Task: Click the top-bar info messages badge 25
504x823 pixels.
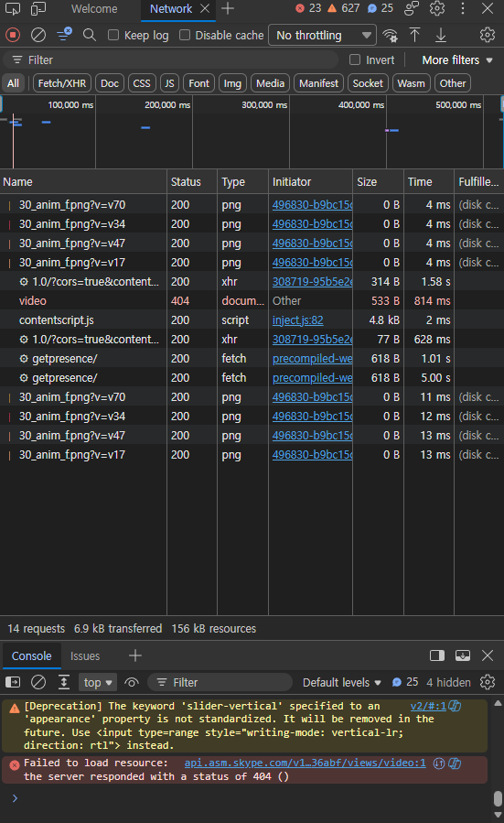Action: (x=381, y=8)
